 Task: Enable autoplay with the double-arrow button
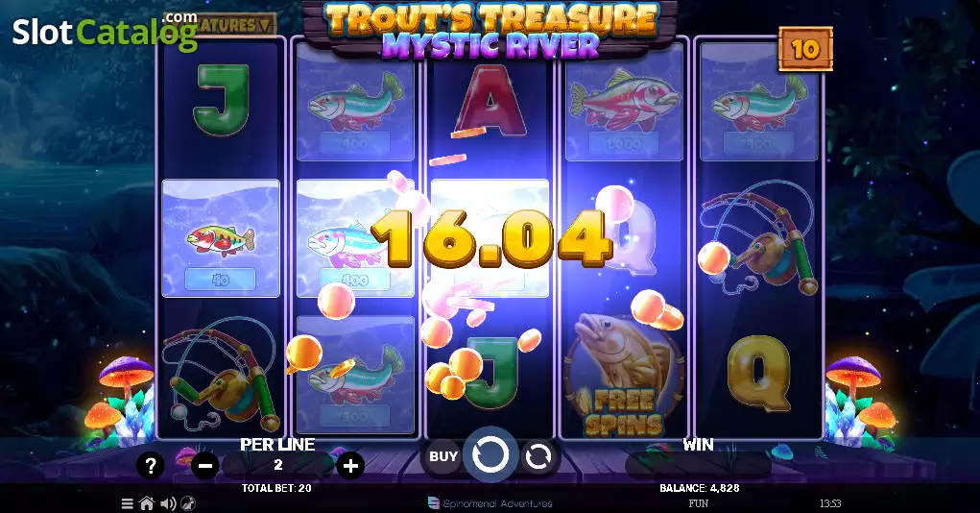[x=538, y=456]
